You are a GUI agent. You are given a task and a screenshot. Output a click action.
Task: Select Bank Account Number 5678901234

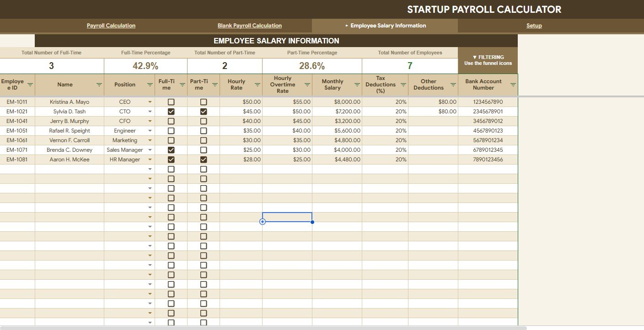[x=488, y=140]
